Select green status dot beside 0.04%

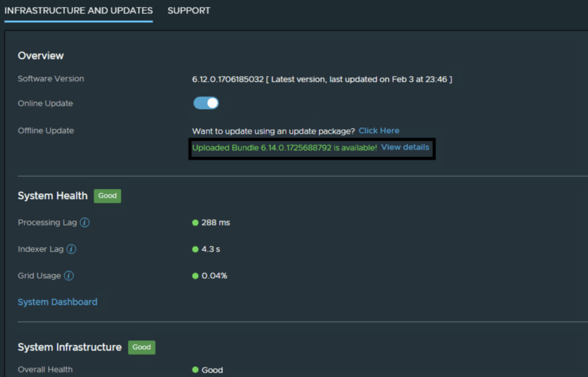click(x=195, y=276)
